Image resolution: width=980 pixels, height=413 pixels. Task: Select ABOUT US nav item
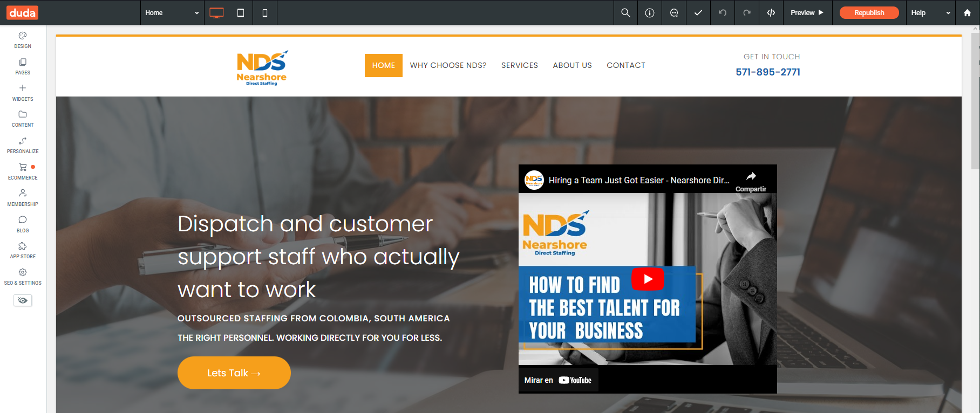tap(572, 65)
